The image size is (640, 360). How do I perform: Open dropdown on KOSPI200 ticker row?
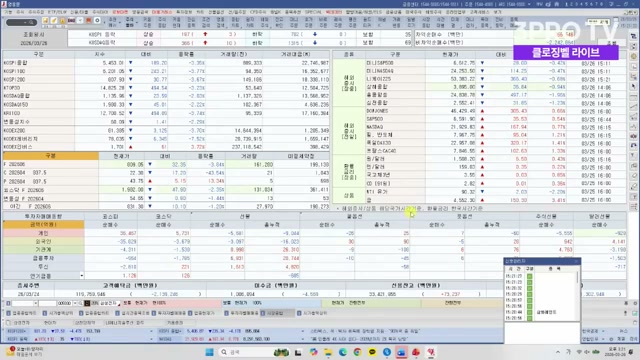pos(151,331)
